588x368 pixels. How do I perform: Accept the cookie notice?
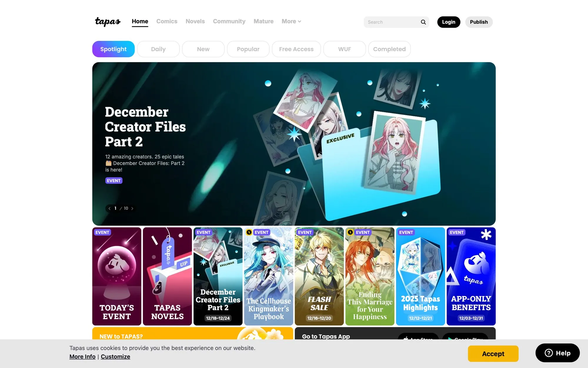493,354
